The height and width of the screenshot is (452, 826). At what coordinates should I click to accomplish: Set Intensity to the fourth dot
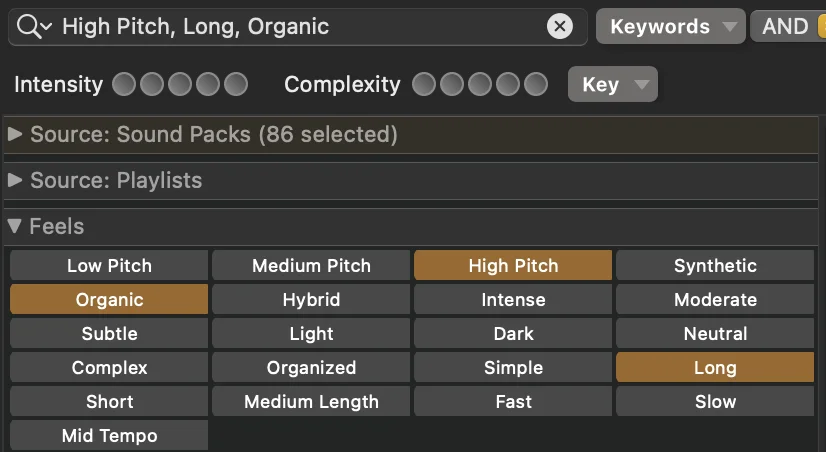coord(208,84)
